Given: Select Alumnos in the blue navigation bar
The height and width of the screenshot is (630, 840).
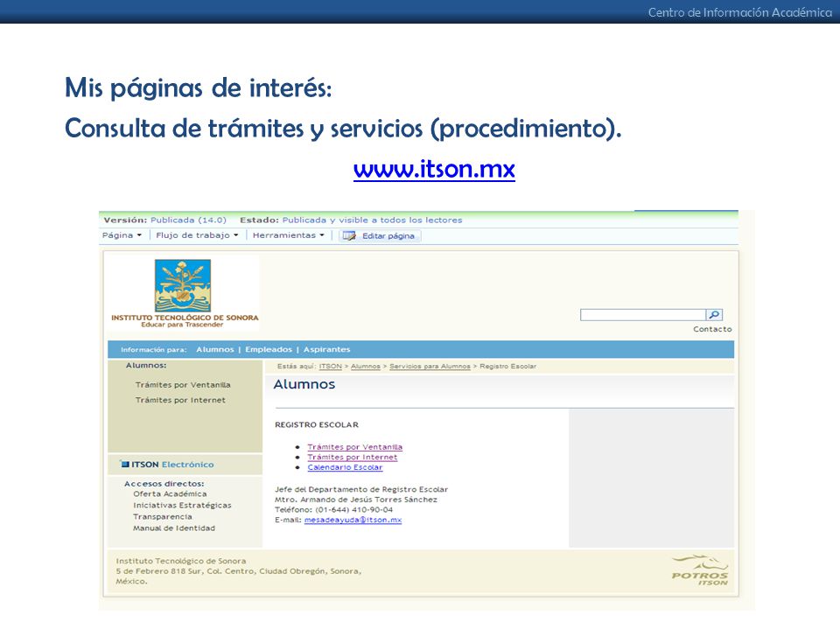Looking at the screenshot, I should [x=215, y=349].
